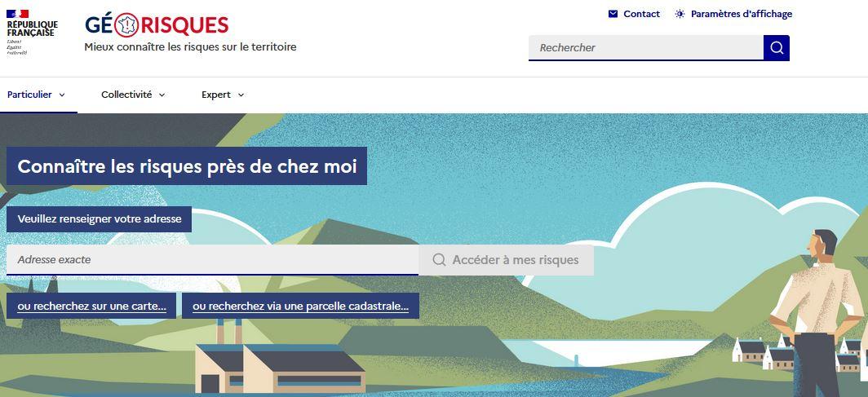Click magnifier icon beside Accéder à mes risques
The image size is (868, 397).
tap(439, 260)
